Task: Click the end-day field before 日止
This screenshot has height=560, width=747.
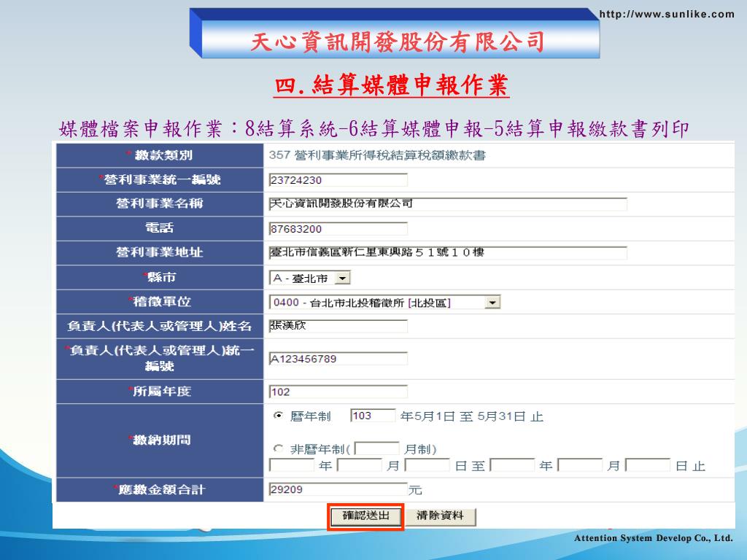Action: [648, 465]
